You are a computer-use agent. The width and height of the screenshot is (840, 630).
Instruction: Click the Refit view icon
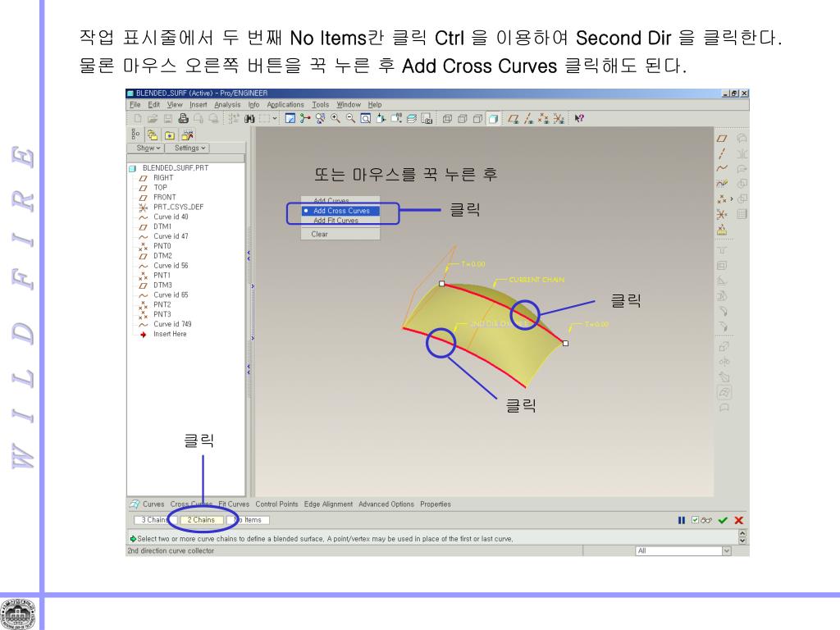[365, 118]
